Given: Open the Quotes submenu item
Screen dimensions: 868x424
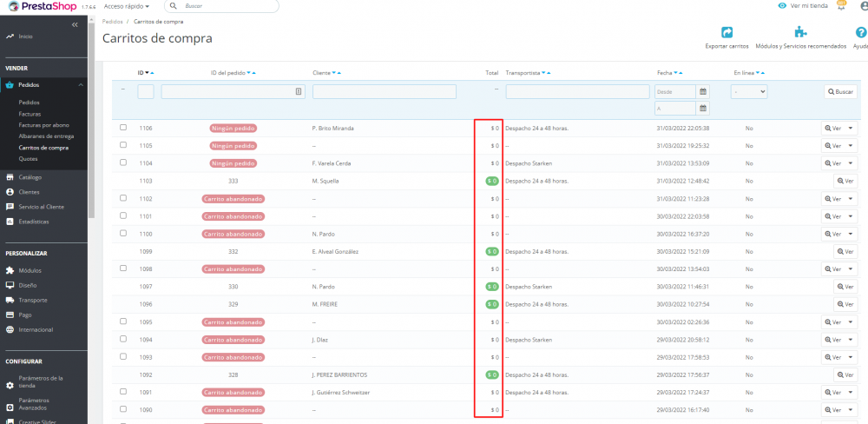Looking at the screenshot, I should pos(29,159).
